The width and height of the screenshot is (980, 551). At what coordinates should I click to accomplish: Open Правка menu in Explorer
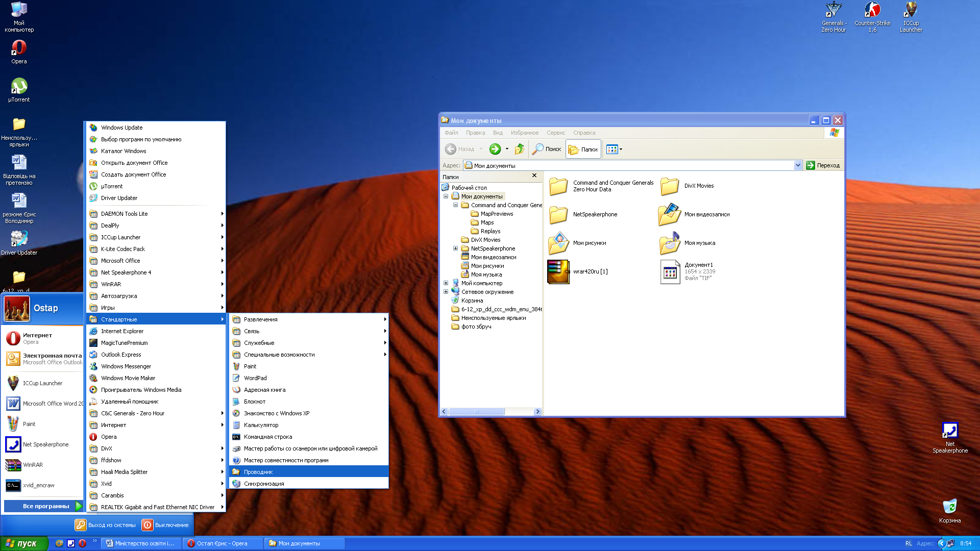[x=475, y=133]
